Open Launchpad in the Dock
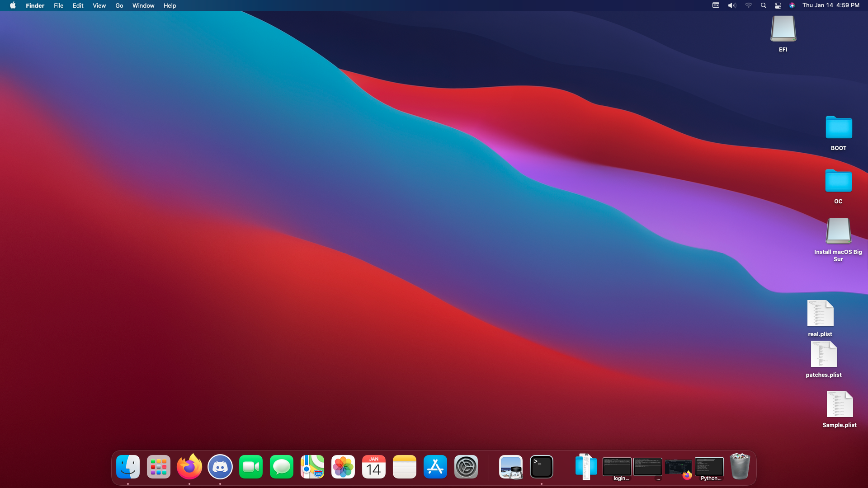868x488 pixels. point(159,467)
